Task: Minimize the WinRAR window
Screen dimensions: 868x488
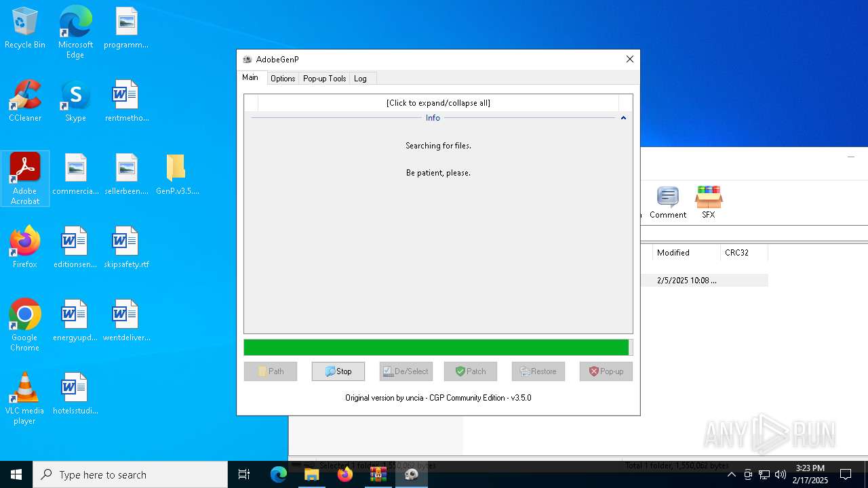Action: tap(851, 157)
